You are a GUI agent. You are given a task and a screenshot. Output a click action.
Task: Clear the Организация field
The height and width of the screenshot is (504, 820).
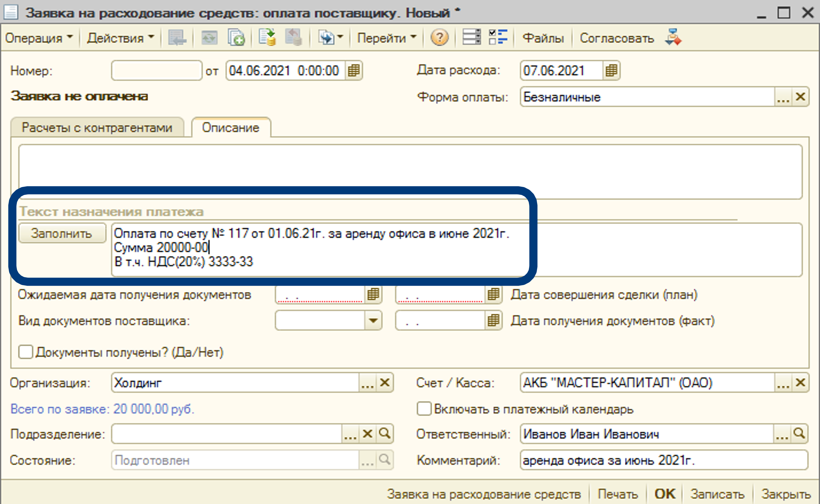[x=385, y=383]
